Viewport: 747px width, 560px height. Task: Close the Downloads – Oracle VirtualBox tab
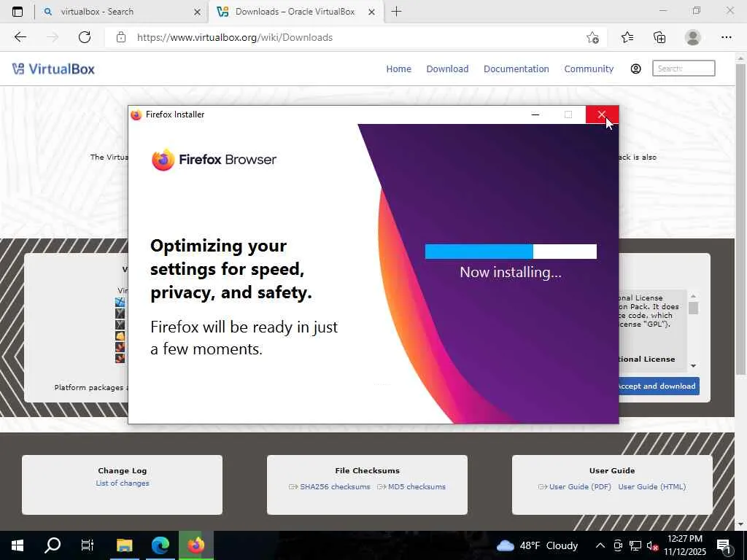pos(371,12)
